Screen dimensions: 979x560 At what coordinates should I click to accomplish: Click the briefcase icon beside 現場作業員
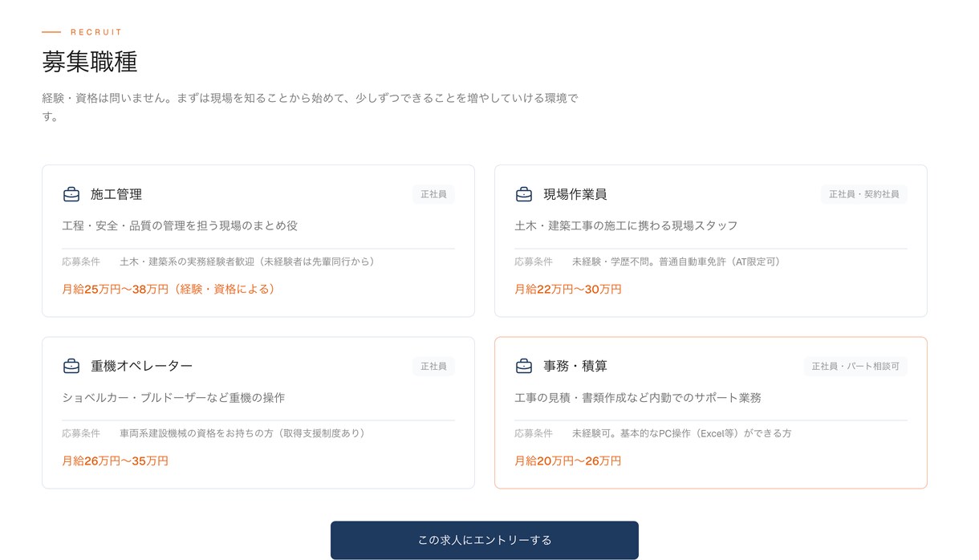tap(524, 194)
